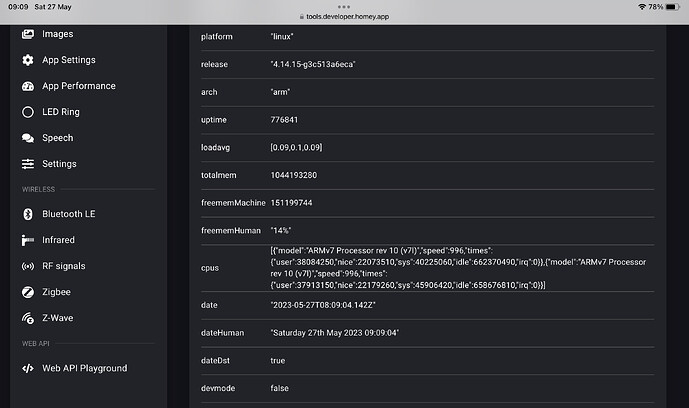Screen dimensions: 689x408
Task: Open Zigbee page
Action: pyautogui.click(x=56, y=292)
